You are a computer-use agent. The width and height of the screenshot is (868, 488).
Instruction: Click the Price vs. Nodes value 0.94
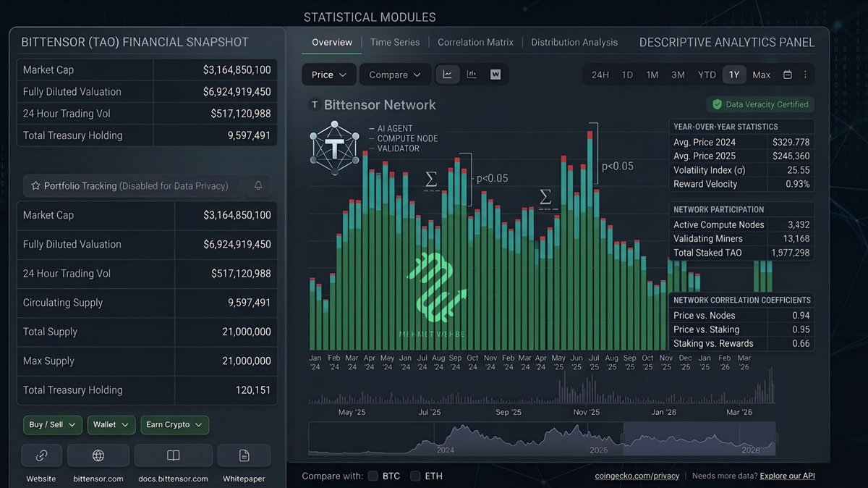point(801,316)
